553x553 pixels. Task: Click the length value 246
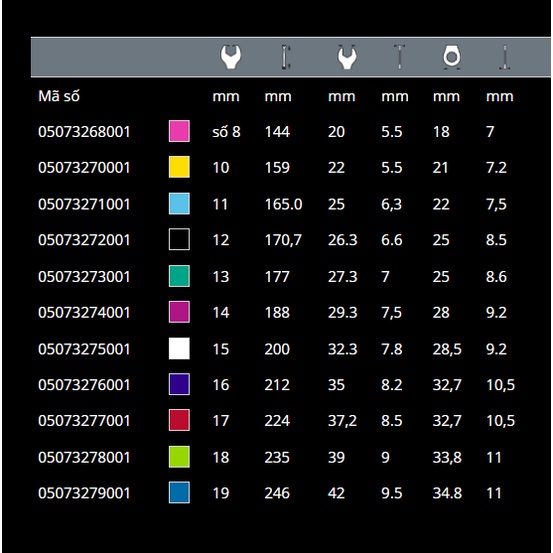point(277,493)
